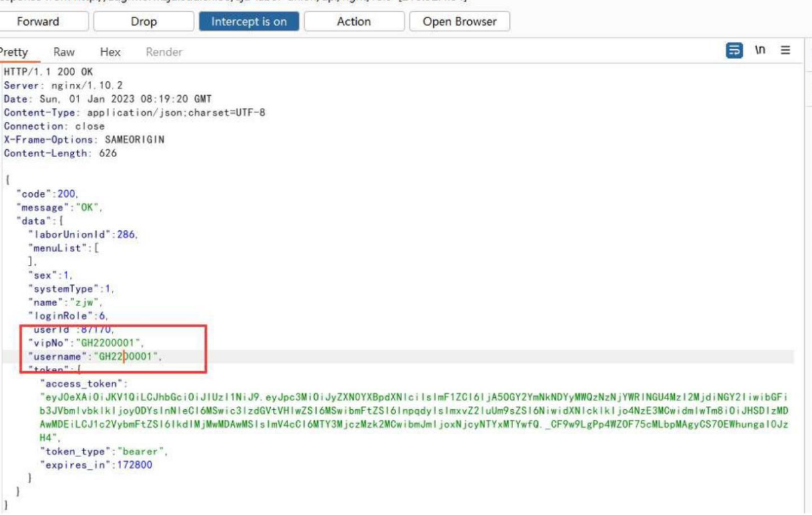The height and width of the screenshot is (515, 812).
Task: Turn off the Intercept is on toggle
Action: [x=249, y=21]
